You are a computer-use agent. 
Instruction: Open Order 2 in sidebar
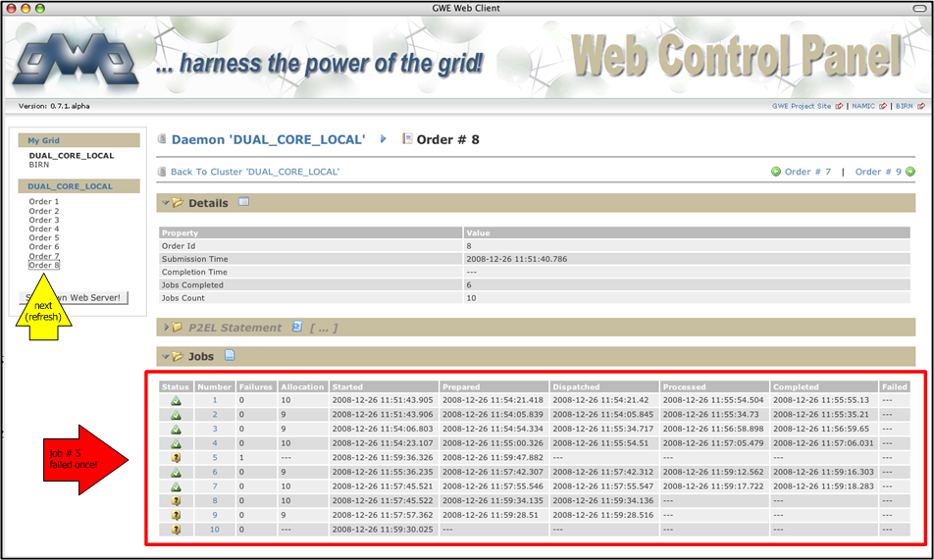(x=44, y=211)
